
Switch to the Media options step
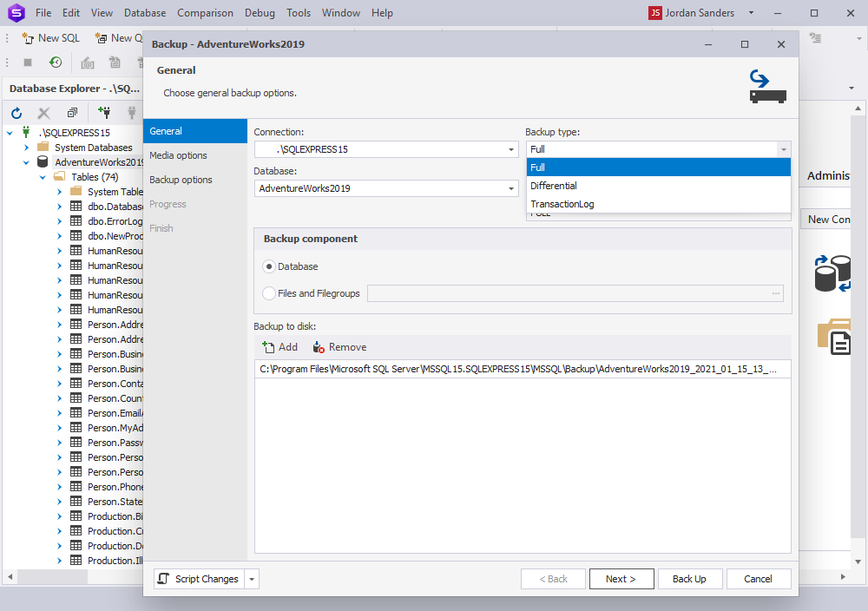click(176, 156)
